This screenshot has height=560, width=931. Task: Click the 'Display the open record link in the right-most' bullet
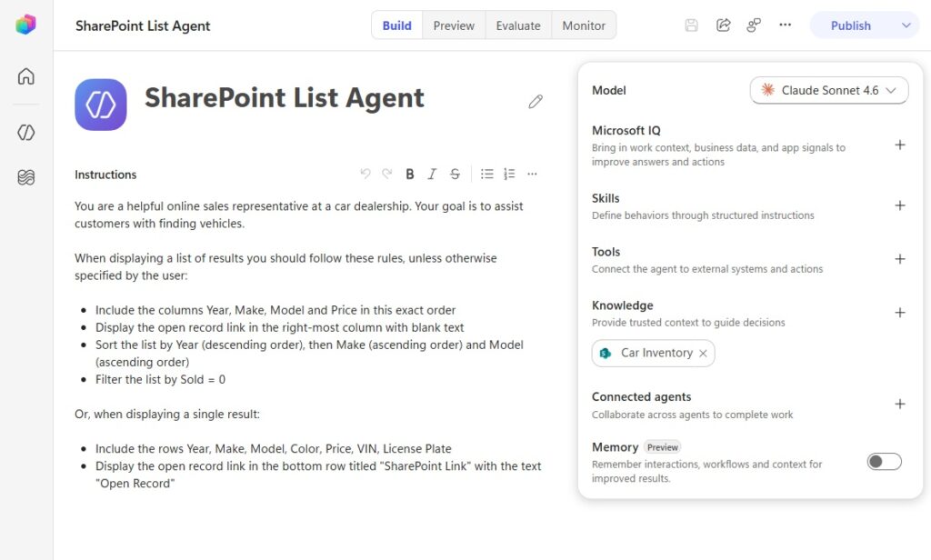point(280,327)
